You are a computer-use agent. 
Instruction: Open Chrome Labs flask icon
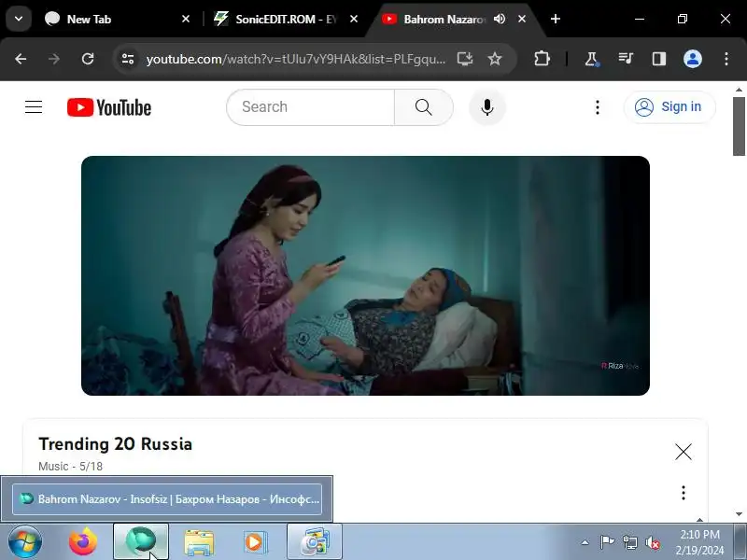pyautogui.click(x=592, y=59)
